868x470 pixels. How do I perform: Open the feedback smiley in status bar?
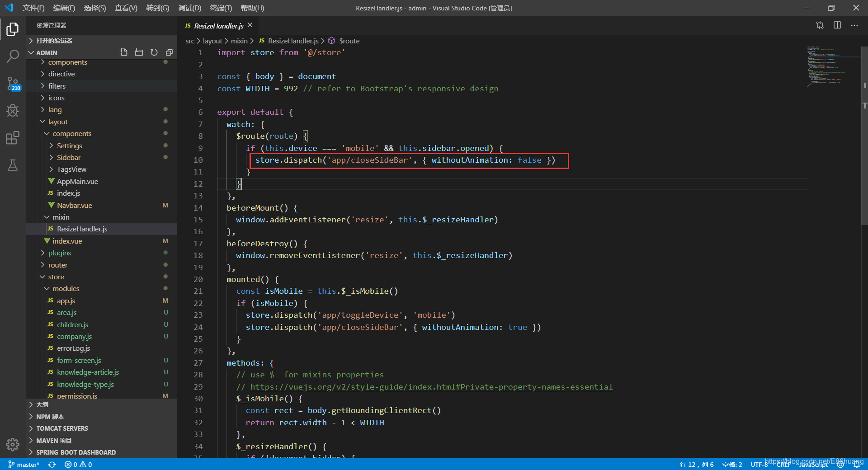pos(840,464)
